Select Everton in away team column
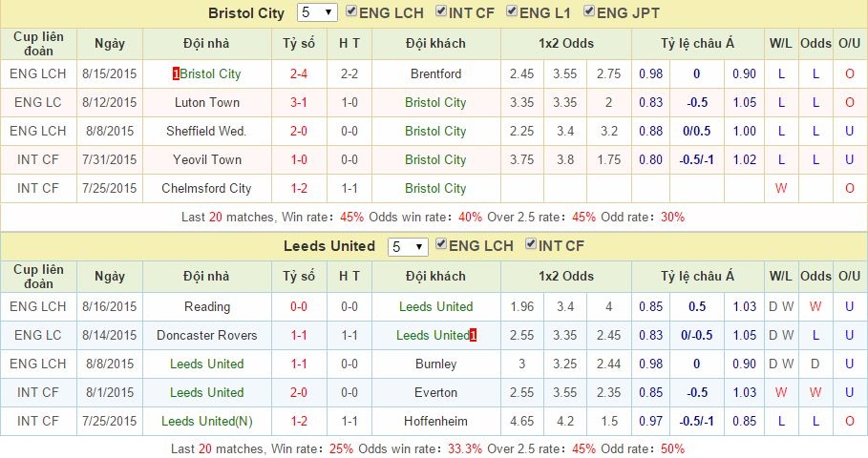The image size is (868, 458). point(435,392)
